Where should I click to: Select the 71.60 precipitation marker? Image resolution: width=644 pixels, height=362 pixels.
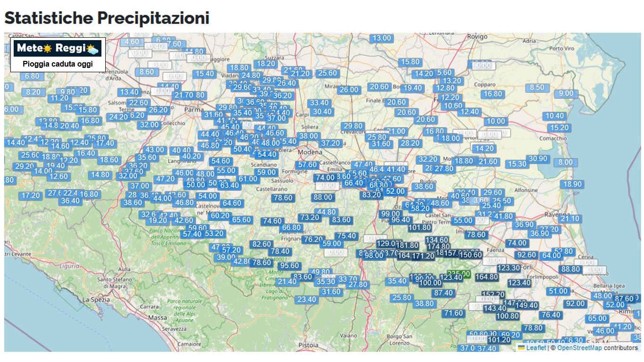[x=453, y=313]
